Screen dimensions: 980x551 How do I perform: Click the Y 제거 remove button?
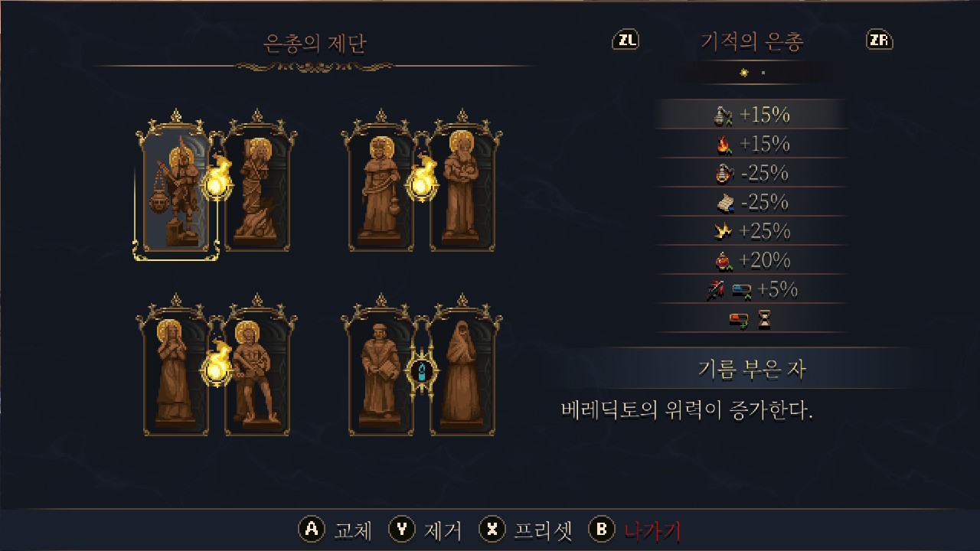pos(426,530)
